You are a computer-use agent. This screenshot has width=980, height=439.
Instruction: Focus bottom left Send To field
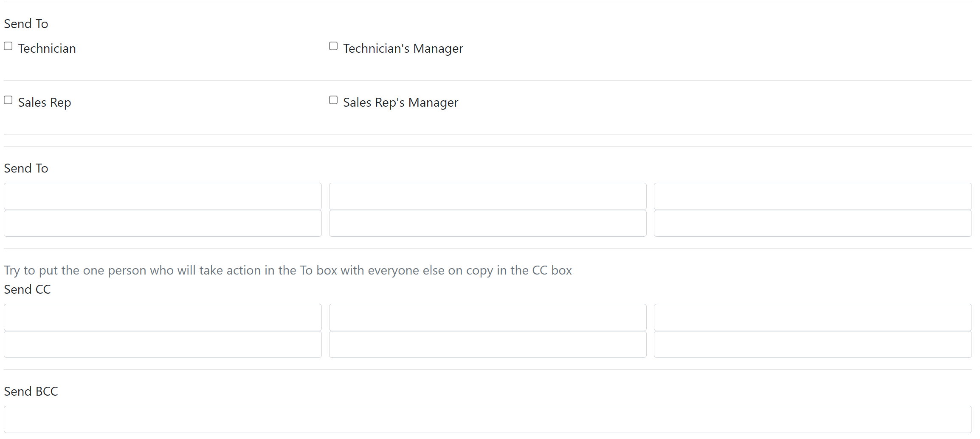pyautogui.click(x=163, y=223)
